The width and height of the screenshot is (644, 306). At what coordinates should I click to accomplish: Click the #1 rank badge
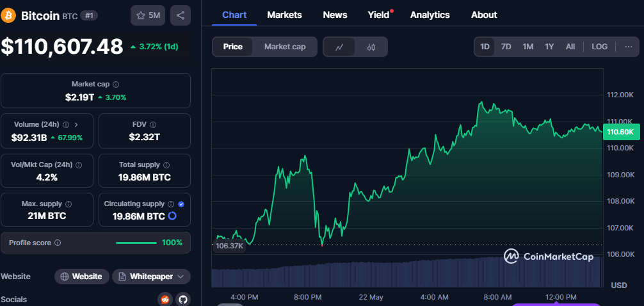pos(89,16)
